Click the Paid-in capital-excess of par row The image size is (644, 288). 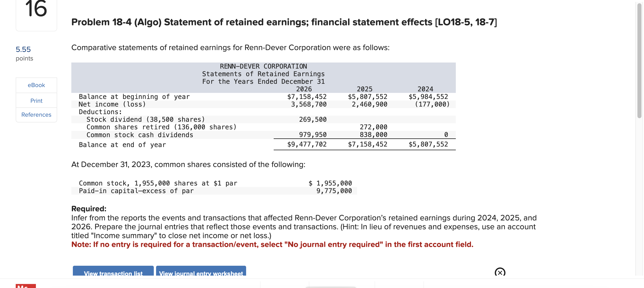136,191
